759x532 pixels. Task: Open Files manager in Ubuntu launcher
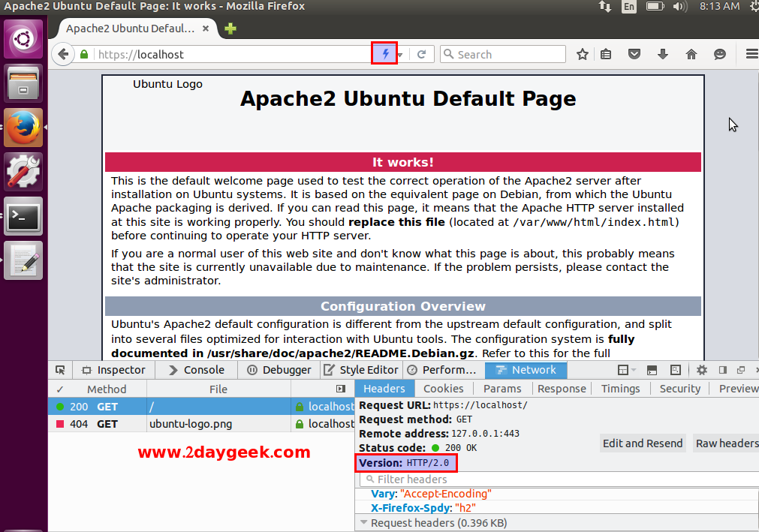tap(23, 83)
